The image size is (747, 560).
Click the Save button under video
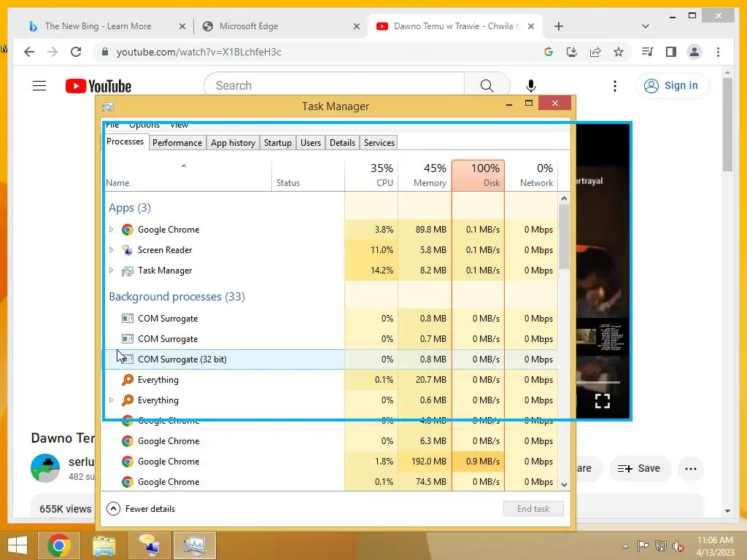[639, 469]
